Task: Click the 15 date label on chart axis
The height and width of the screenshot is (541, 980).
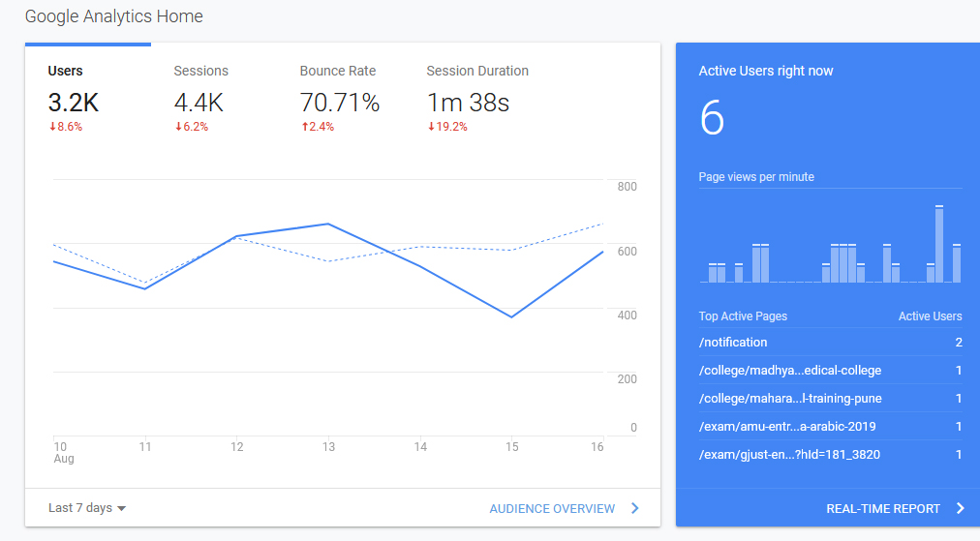Action: click(x=512, y=447)
